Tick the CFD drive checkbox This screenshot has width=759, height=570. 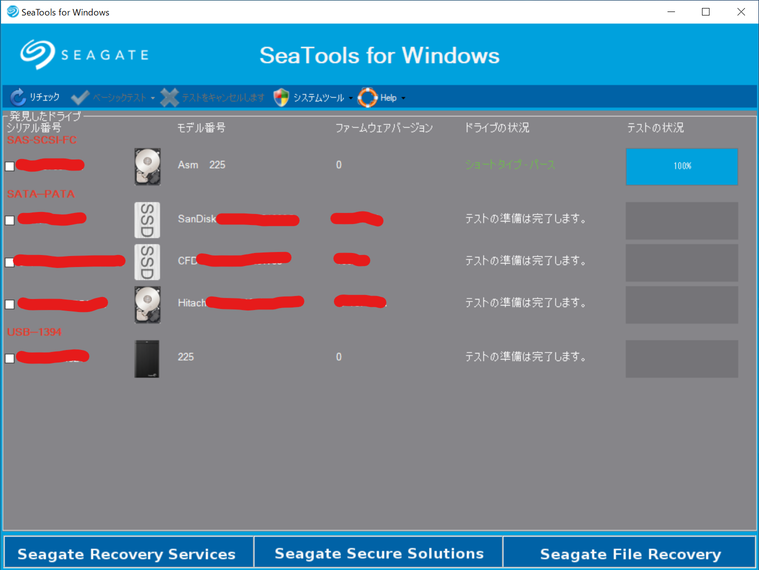click(x=10, y=262)
